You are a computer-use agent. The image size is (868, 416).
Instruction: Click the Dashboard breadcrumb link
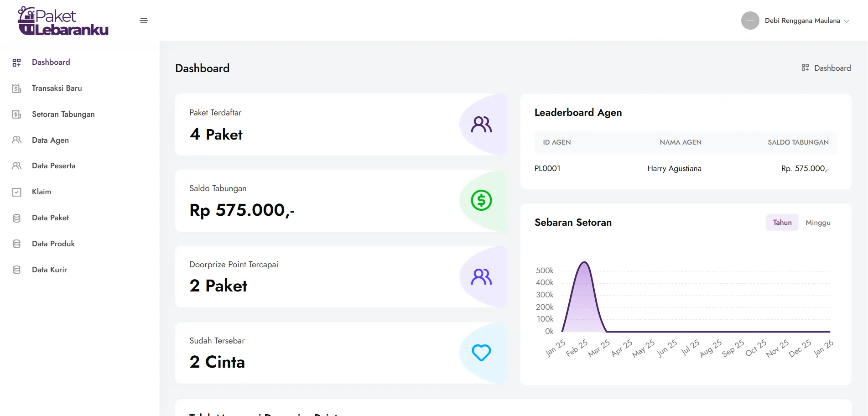pyautogui.click(x=832, y=68)
